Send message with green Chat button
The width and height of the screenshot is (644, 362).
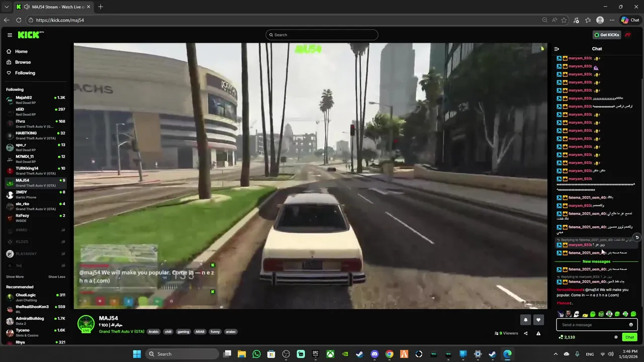[629, 337]
